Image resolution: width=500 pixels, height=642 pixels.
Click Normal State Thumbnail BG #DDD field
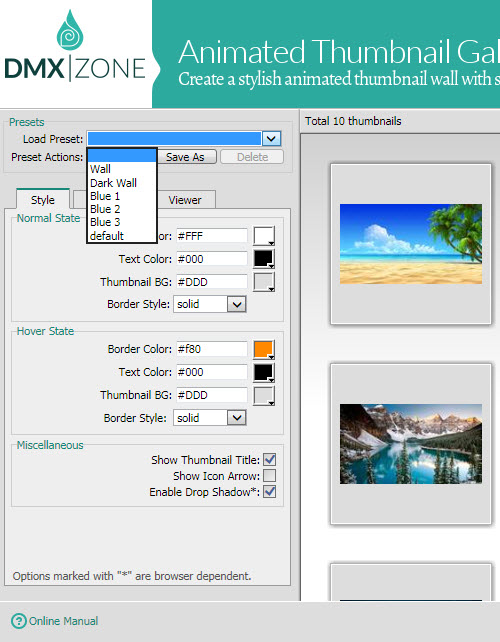[x=212, y=282]
